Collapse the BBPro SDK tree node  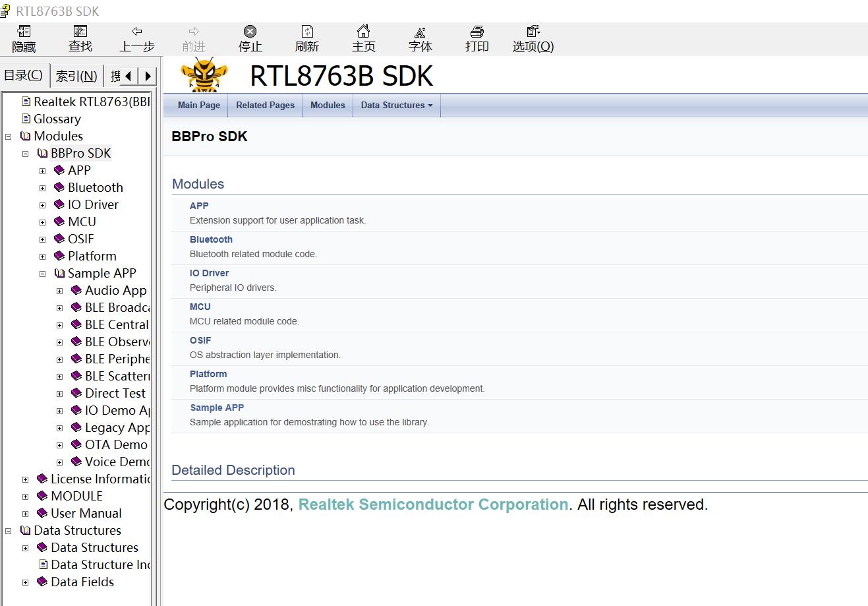point(26,154)
